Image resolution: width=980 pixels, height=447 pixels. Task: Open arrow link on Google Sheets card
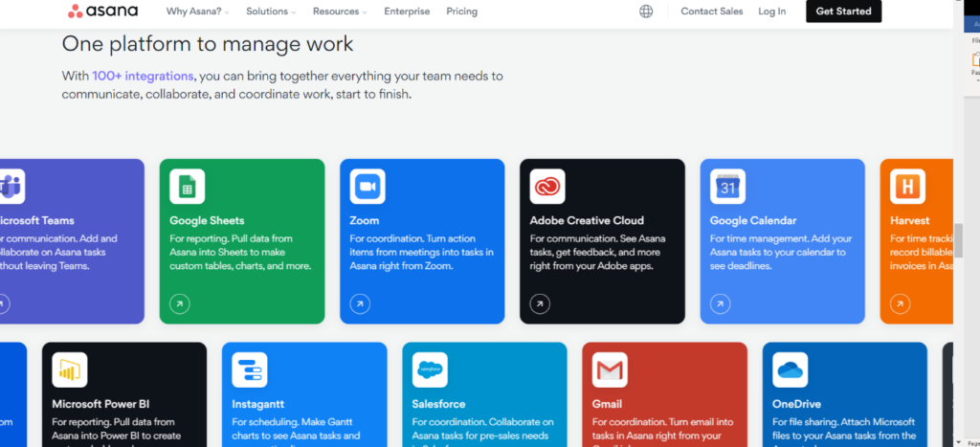tap(179, 304)
